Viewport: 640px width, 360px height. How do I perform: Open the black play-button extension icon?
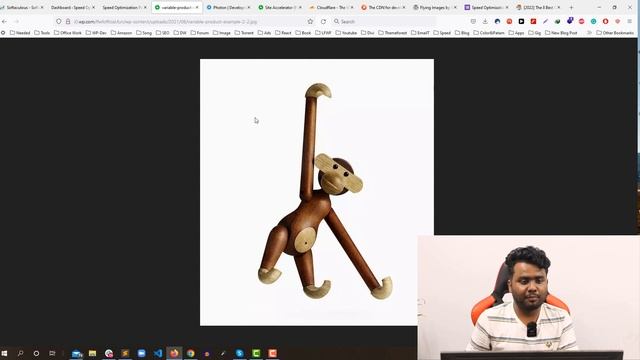[x=521, y=21]
